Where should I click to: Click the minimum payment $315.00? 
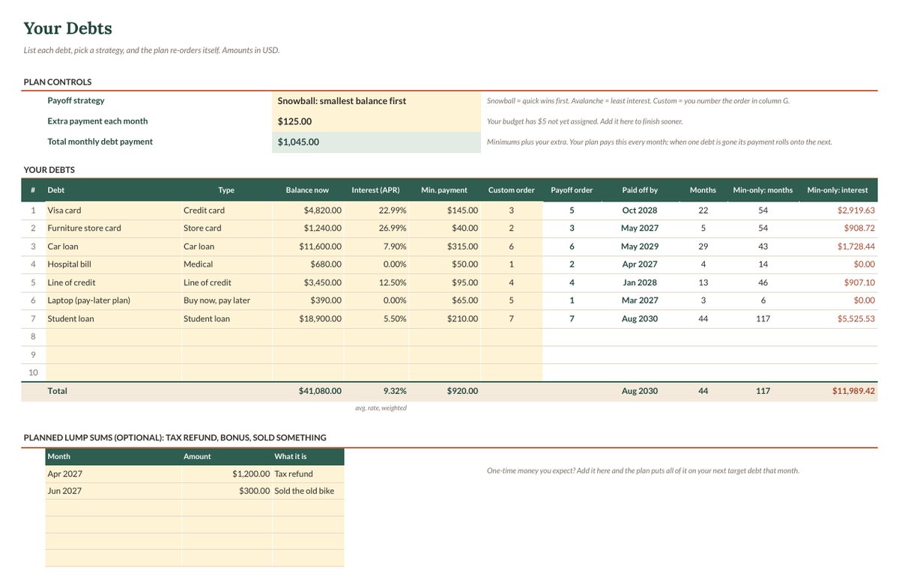[x=445, y=246]
